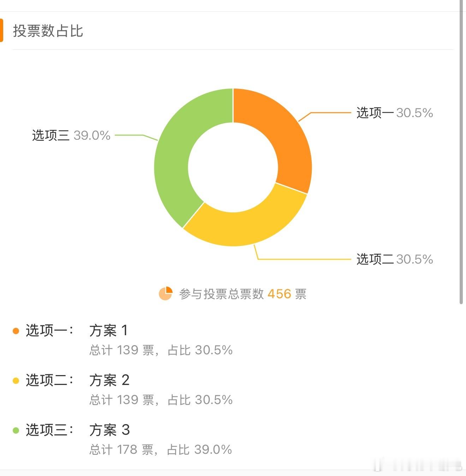The width and height of the screenshot is (466, 476).
Task: Open the 方案 2 option entry
Action: pos(109,380)
